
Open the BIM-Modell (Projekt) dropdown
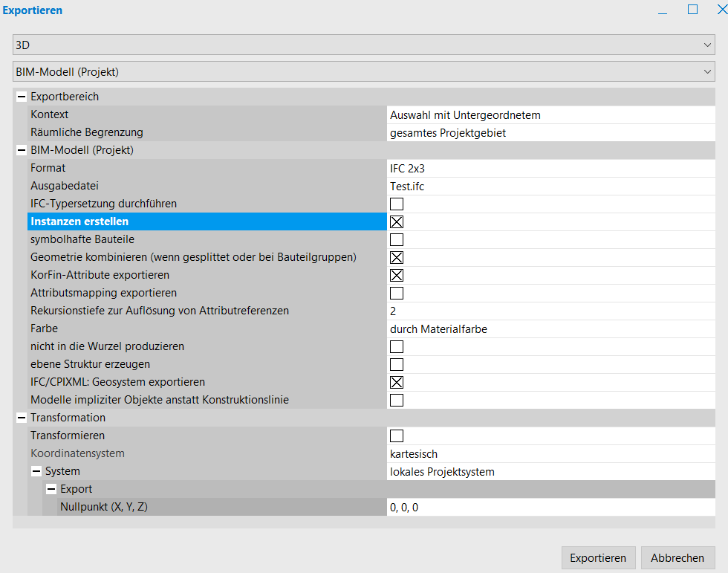[363, 72]
